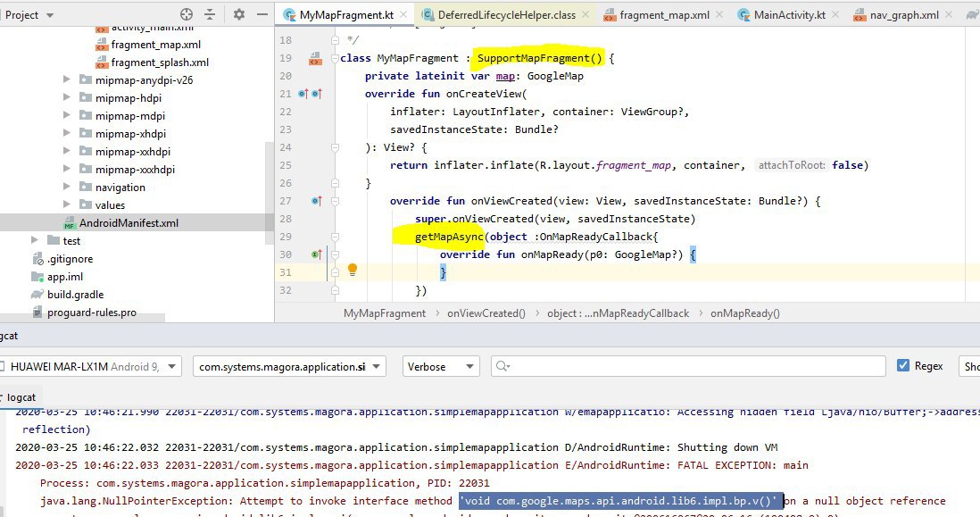Close the DeferredLifecycleHelper.class tab
Viewport: 980px width, 517px height.
[585, 14]
